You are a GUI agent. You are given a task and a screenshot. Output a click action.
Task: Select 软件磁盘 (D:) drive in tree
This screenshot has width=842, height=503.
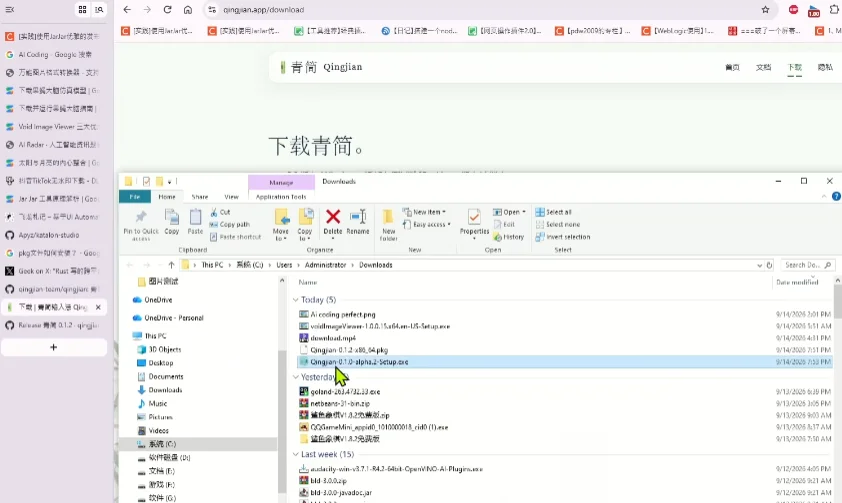click(169, 457)
